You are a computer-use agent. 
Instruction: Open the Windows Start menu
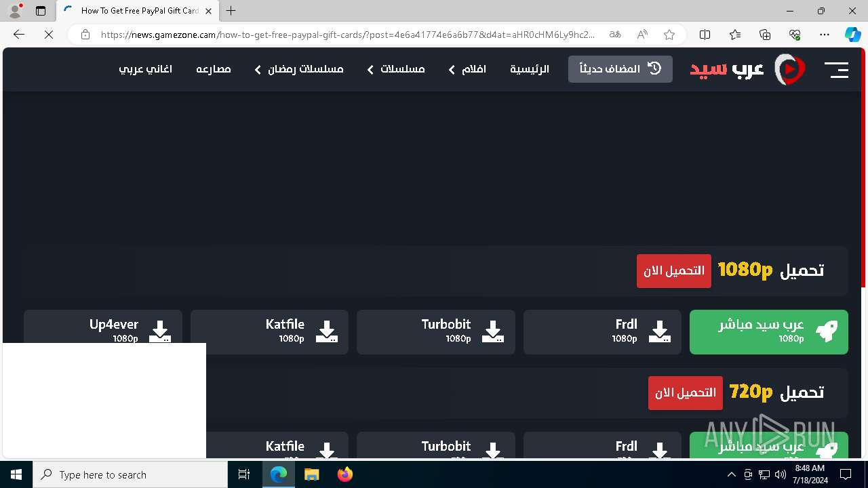point(16,474)
